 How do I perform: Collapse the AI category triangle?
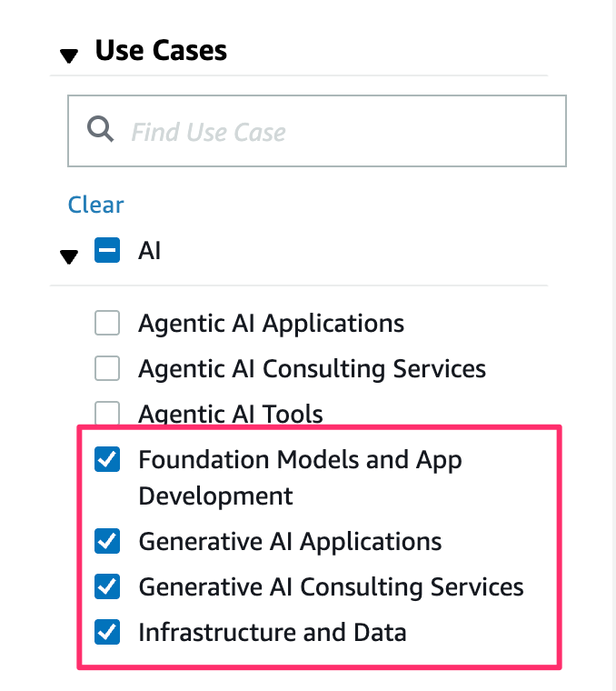(x=69, y=256)
